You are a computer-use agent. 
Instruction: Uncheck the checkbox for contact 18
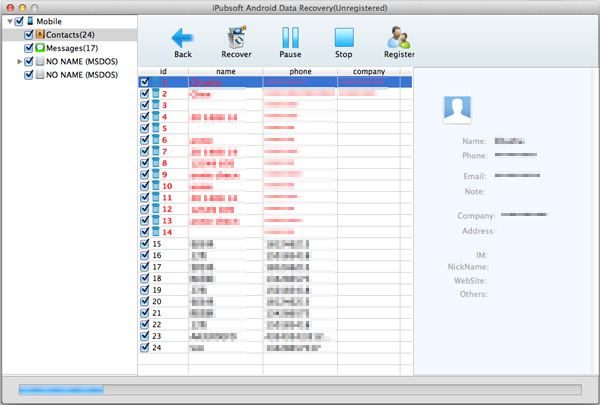[x=145, y=278]
